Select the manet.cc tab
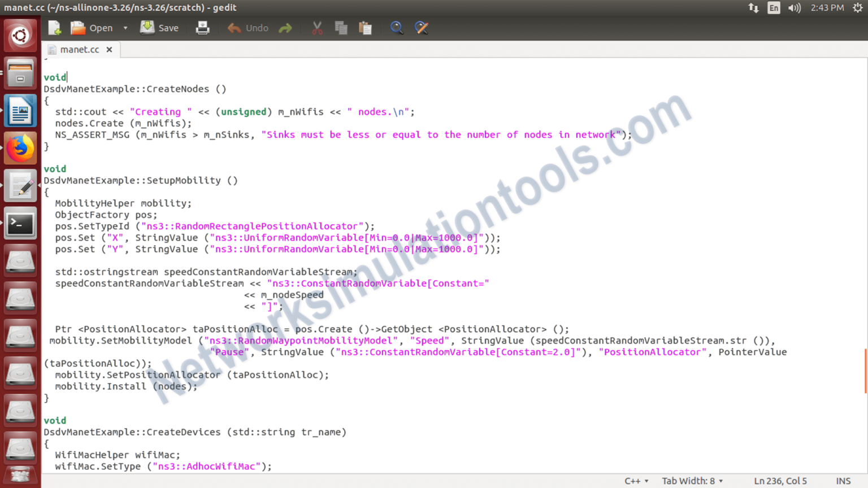Image resolution: width=868 pixels, height=488 pixels. tap(80, 49)
